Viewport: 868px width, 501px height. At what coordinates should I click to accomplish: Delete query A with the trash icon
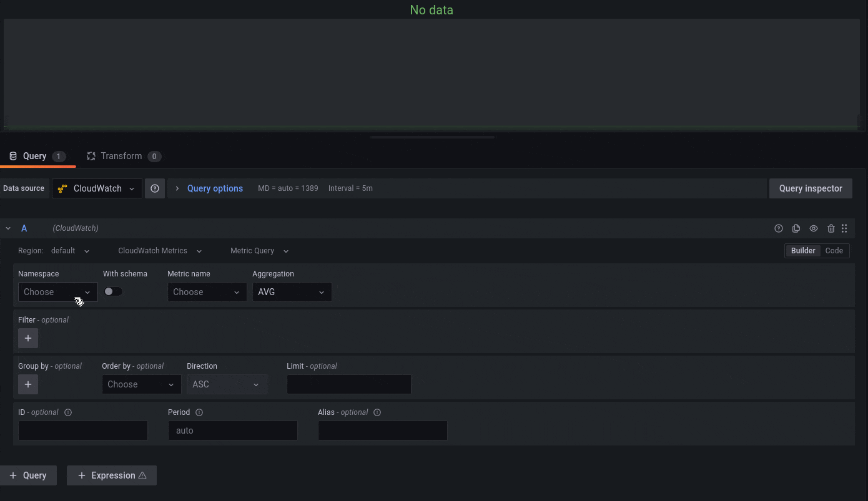tap(831, 228)
